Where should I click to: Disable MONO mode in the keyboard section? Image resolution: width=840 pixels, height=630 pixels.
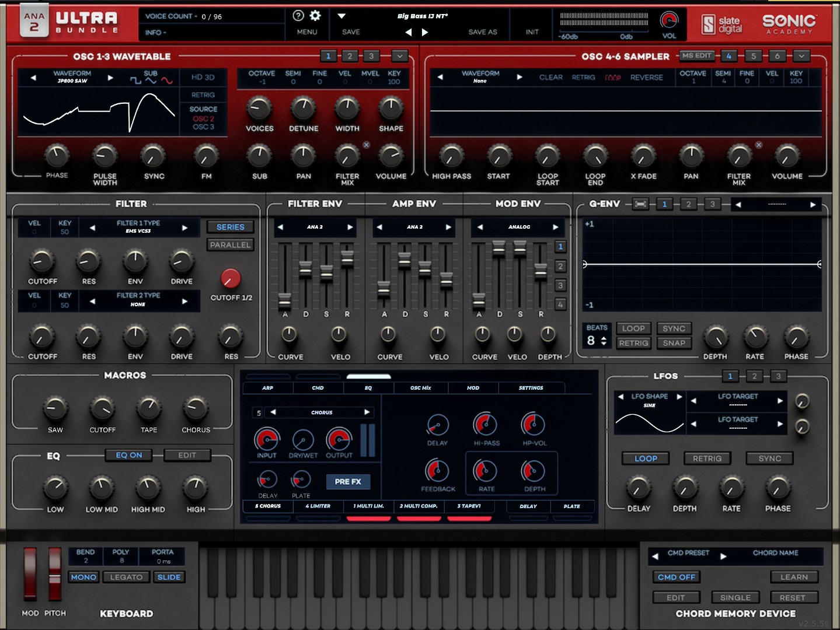pos(83,577)
